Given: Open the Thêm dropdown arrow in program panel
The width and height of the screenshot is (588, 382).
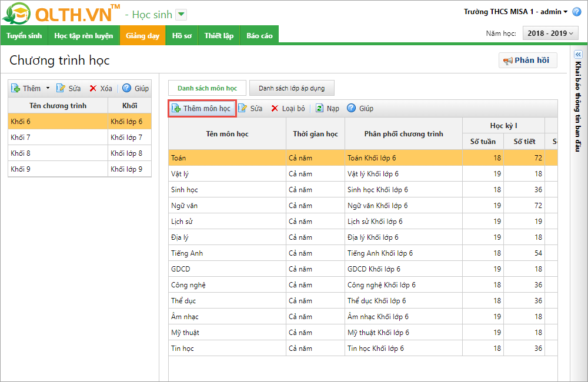Looking at the screenshot, I should 48,89.
